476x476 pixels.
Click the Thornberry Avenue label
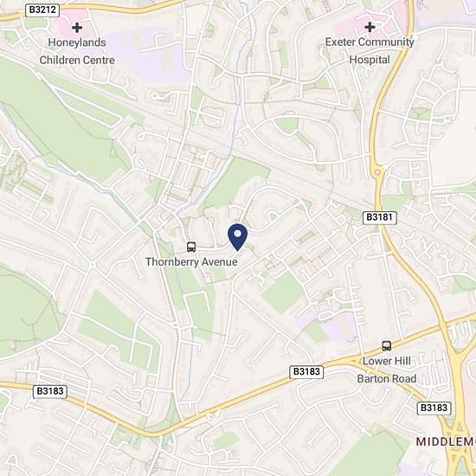[x=191, y=261]
